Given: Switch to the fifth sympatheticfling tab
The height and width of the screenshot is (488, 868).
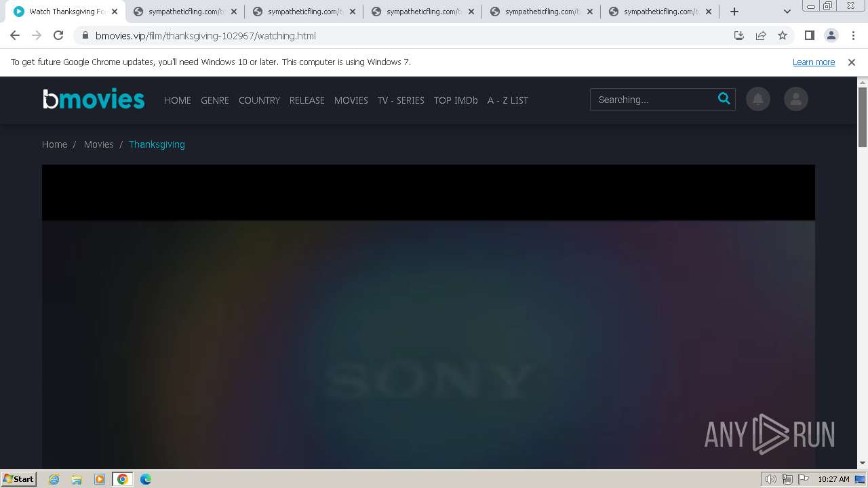Looking at the screenshot, I should click(660, 12).
